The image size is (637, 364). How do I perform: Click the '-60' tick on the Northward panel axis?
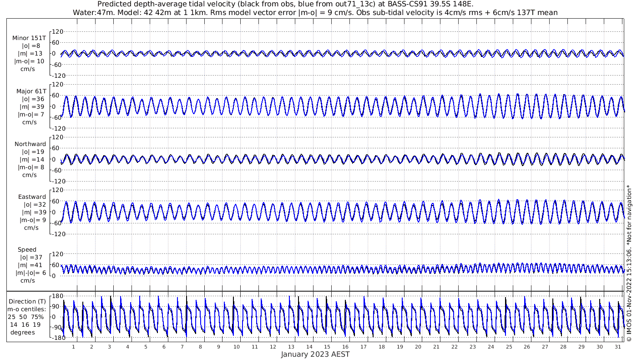coord(56,170)
